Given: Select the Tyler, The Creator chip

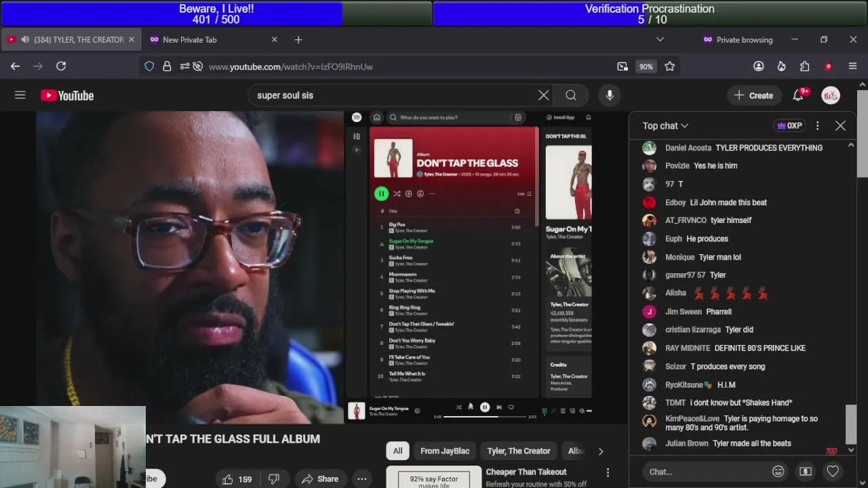Looking at the screenshot, I should (519, 451).
